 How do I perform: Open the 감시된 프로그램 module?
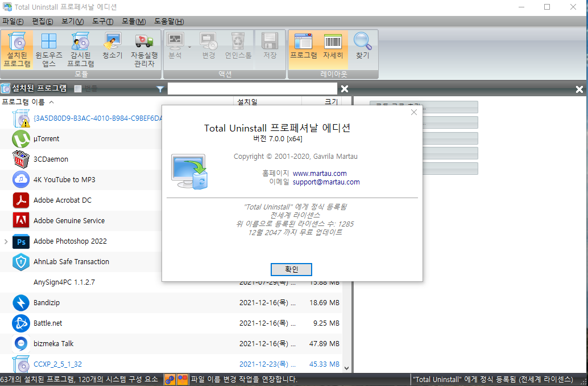tap(81, 50)
